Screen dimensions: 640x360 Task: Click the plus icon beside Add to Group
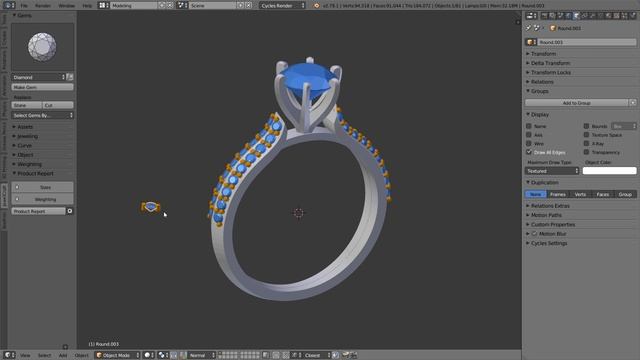pos(633,103)
